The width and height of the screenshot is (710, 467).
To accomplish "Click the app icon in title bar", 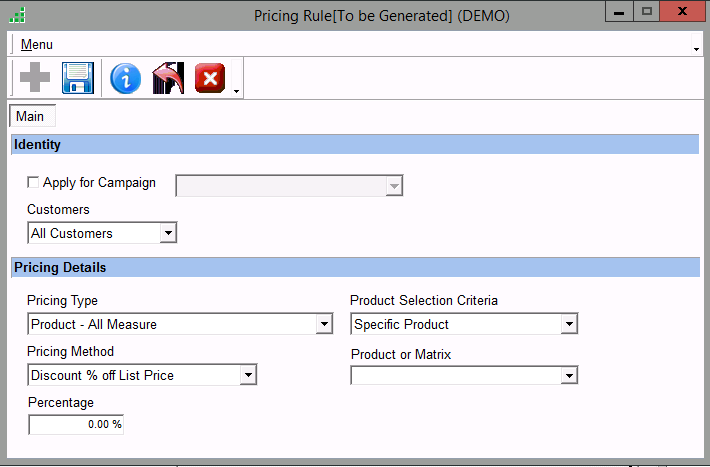I will (x=17, y=15).
